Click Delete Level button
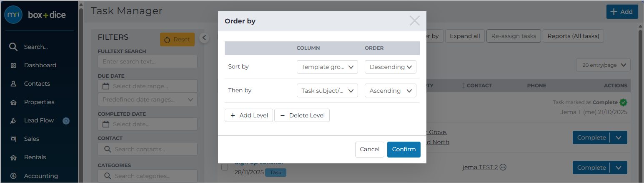This screenshot has height=183, width=644. point(302,115)
